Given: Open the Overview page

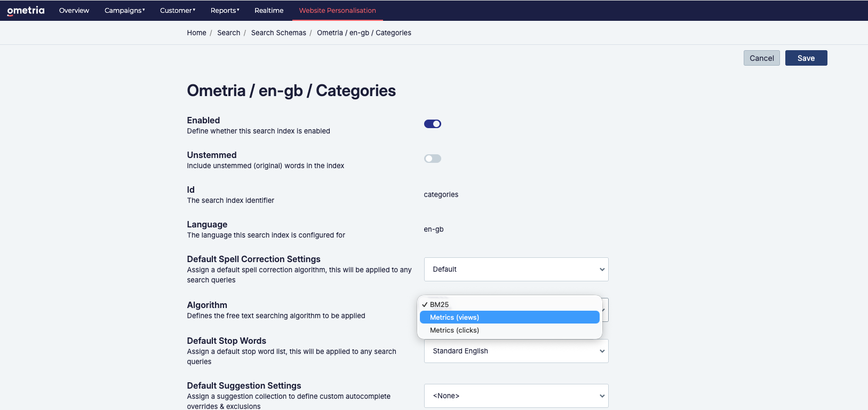Looking at the screenshot, I should pyautogui.click(x=74, y=11).
